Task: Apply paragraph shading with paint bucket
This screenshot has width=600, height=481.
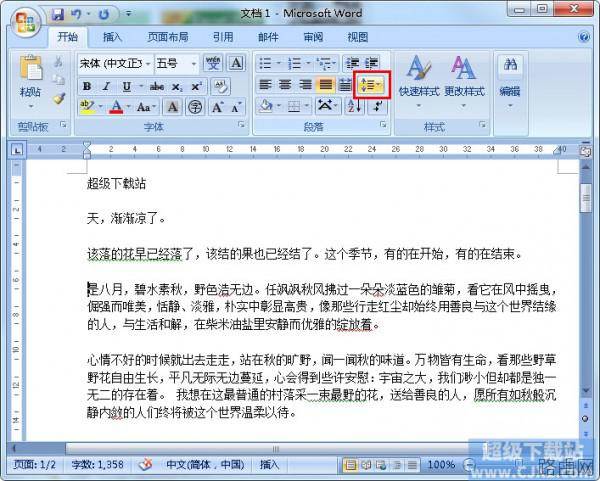Action: [x=265, y=106]
